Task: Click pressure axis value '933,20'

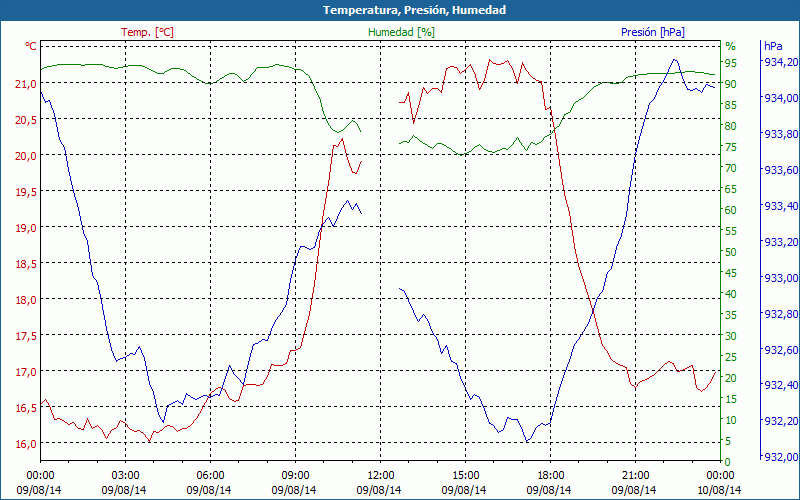Action: point(780,242)
